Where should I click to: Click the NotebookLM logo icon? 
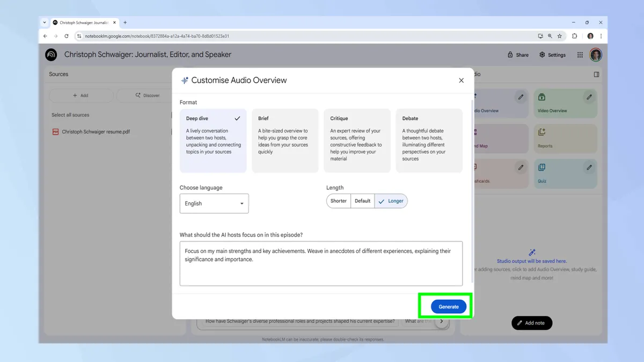point(51,55)
